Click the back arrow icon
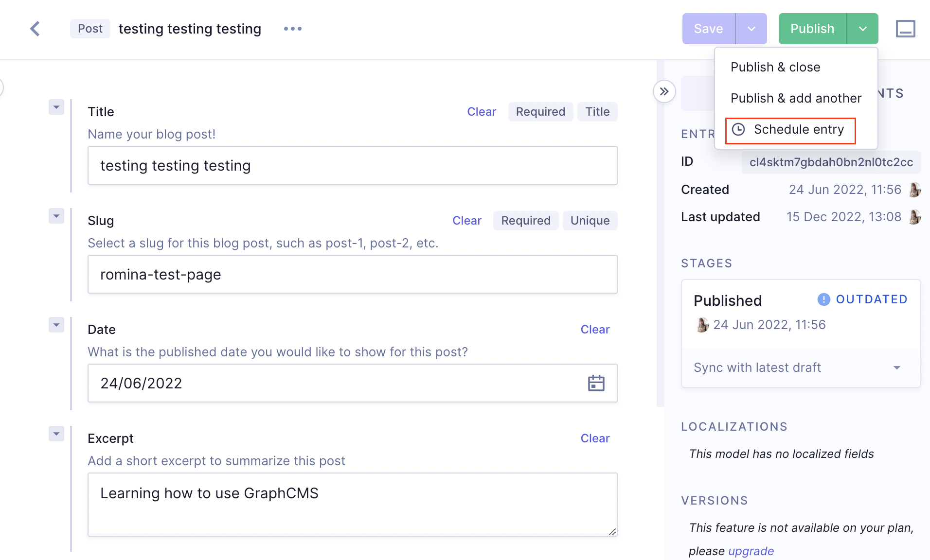This screenshot has width=930, height=560. [x=35, y=29]
